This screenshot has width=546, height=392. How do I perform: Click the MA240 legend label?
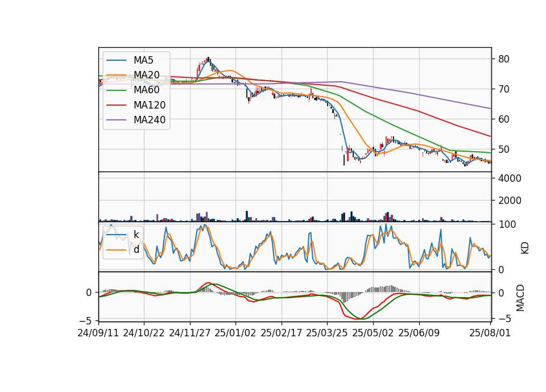pos(150,120)
